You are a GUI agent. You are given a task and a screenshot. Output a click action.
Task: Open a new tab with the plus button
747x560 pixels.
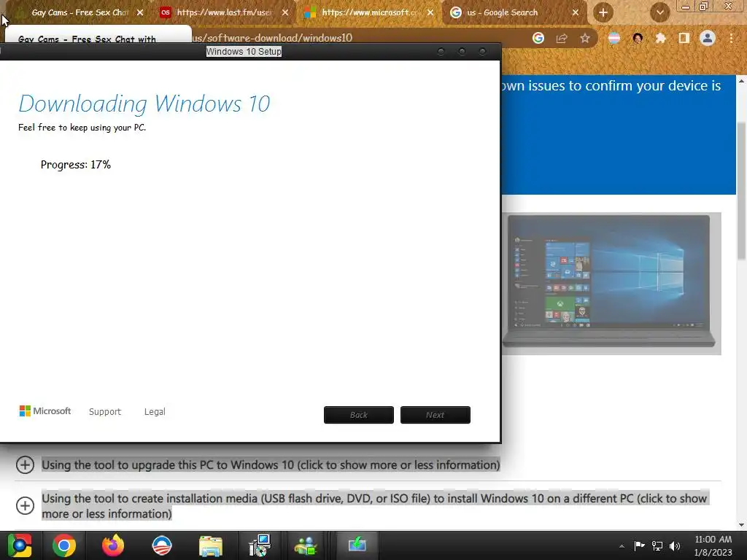[x=603, y=12]
